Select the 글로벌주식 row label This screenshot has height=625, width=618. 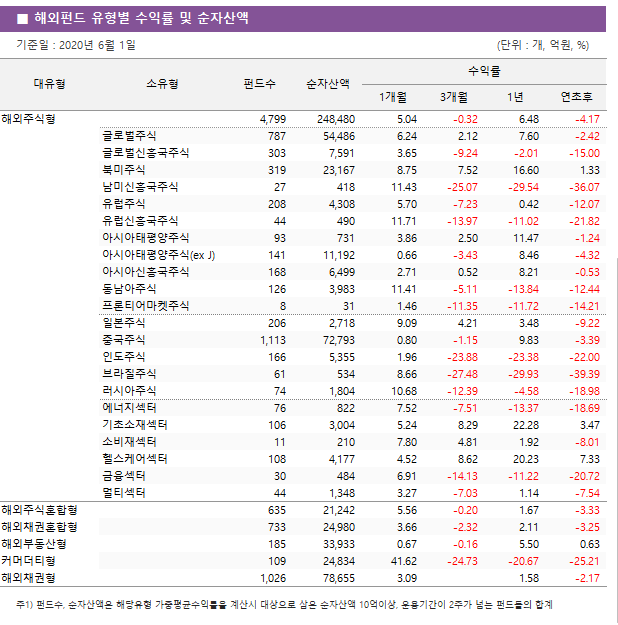coord(129,135)
